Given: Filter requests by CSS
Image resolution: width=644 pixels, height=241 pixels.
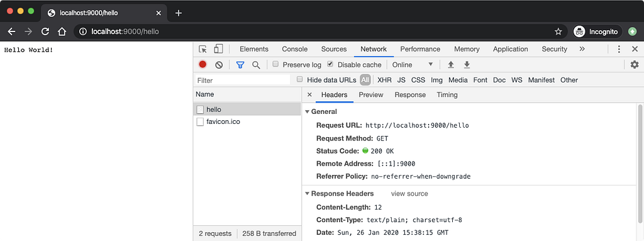Looking at the screenshot, I should point(418,80).
